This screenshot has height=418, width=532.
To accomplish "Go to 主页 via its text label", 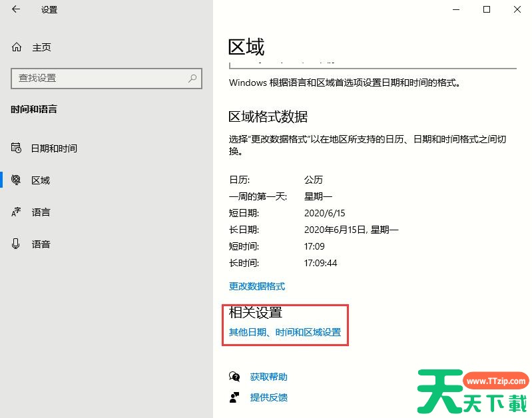I will 41,47.
